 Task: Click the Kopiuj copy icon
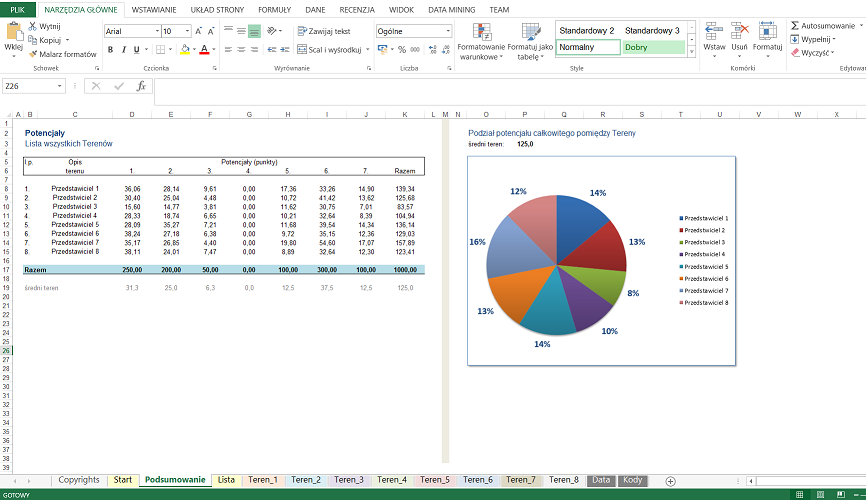tap(33, 40)
